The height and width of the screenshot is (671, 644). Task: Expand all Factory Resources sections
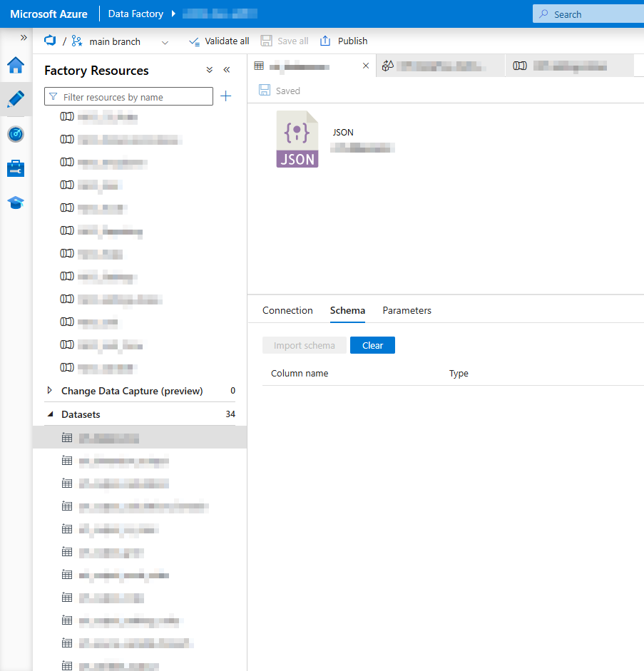209,70
